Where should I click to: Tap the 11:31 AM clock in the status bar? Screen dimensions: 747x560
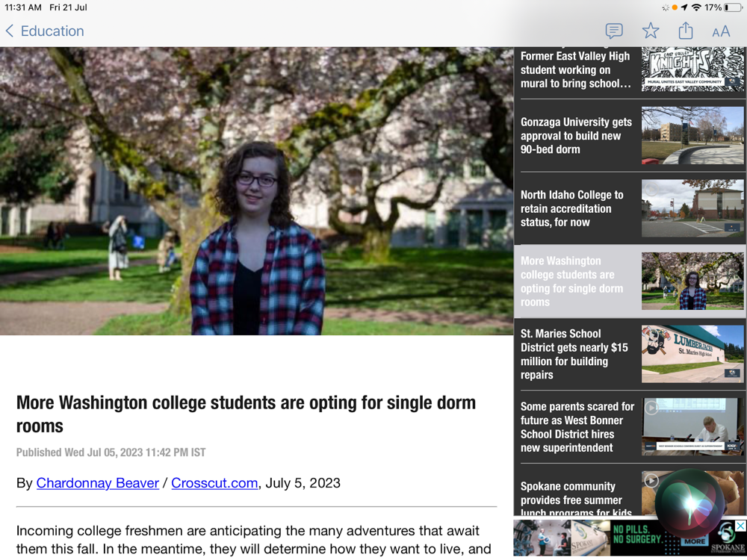coord(23,7)
